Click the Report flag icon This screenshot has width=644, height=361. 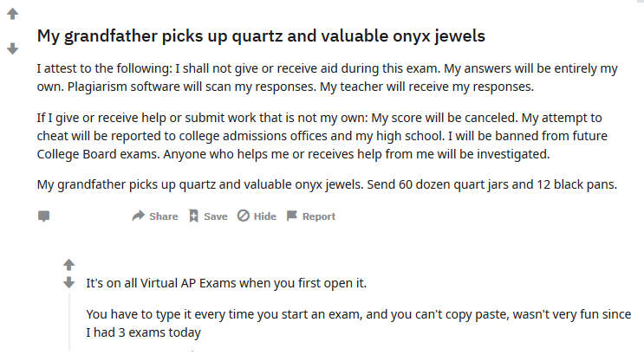[292, 216]
